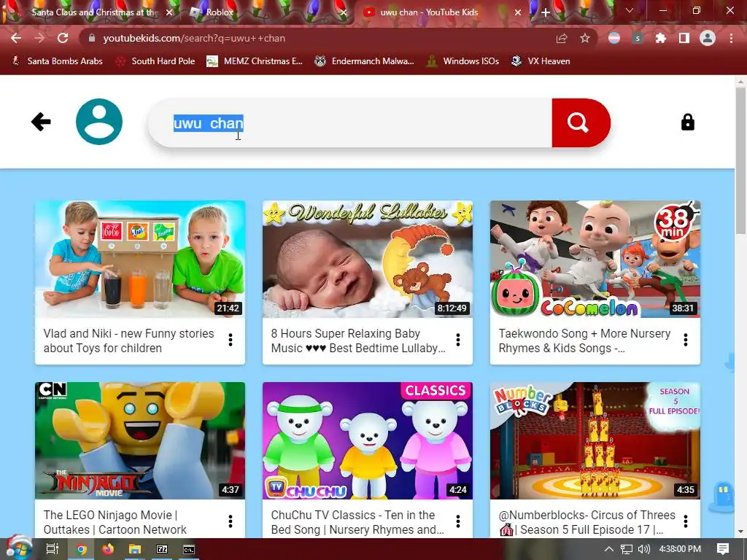Open the volume speaker tray icon
The height and width of the screenshot is (560, 747).
(643, 549)
